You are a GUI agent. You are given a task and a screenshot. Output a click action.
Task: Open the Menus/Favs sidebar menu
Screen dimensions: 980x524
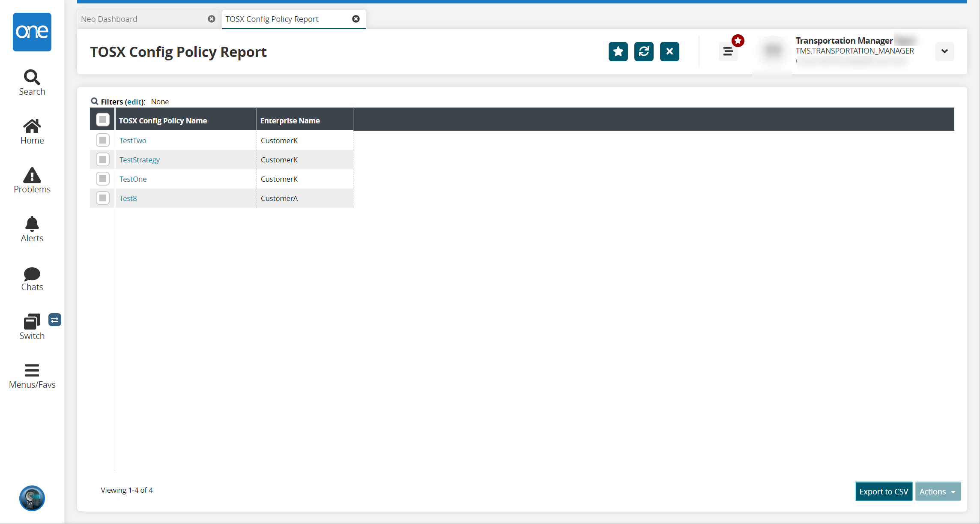click(x=32, y=376)
